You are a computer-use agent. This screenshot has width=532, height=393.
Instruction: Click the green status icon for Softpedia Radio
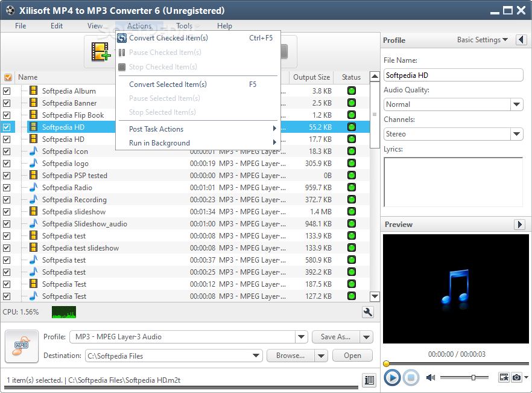pyautogui.click(x=352, y=187)
